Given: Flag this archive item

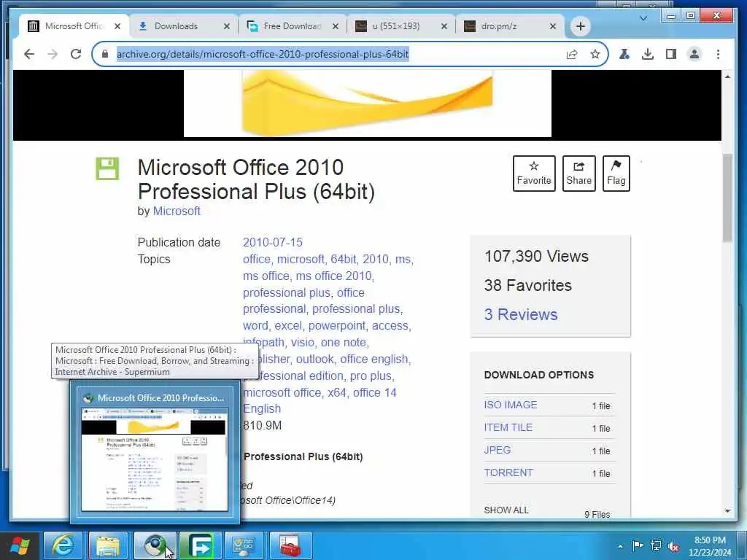Looking at the screenshot, I should pyautogui.click(x=616, y=174).
